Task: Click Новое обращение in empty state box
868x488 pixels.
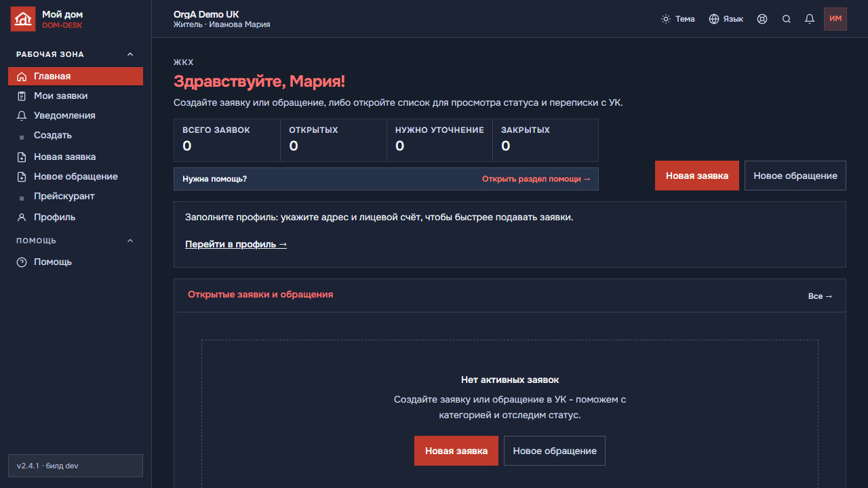Action: [555, 451]
